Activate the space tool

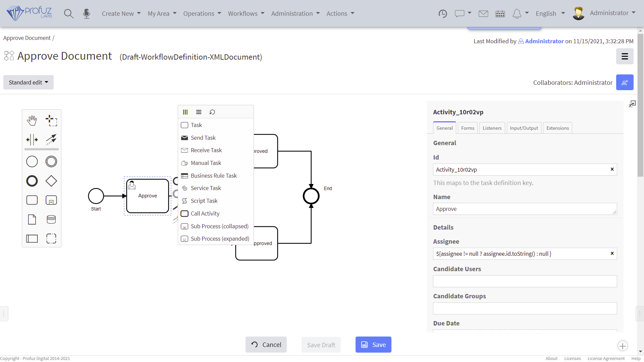tap(32, 140)
